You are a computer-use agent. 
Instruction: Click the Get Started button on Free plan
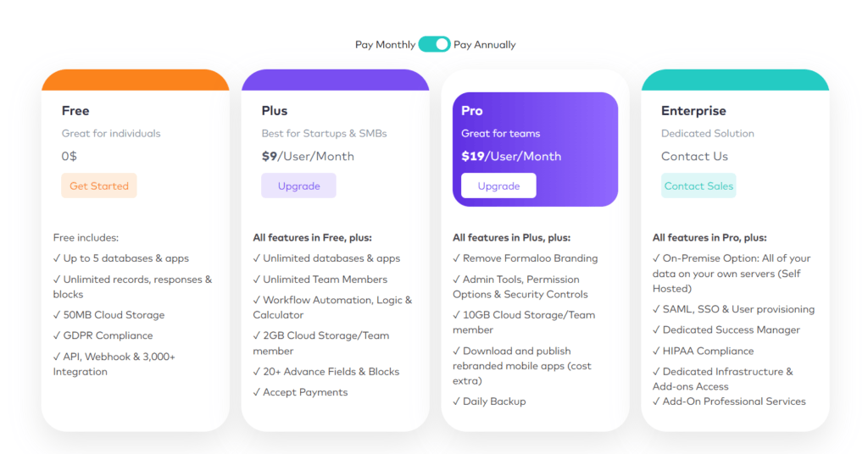tap(99, 185)
